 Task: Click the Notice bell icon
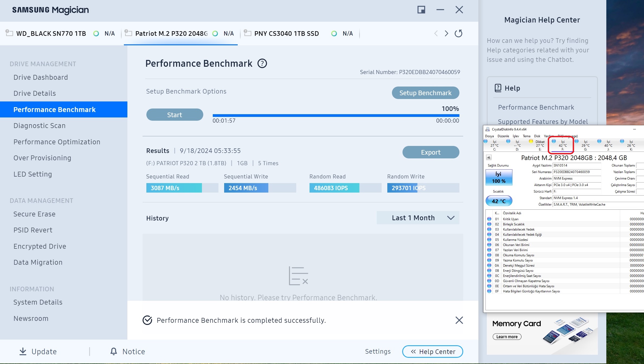[114, 351]
